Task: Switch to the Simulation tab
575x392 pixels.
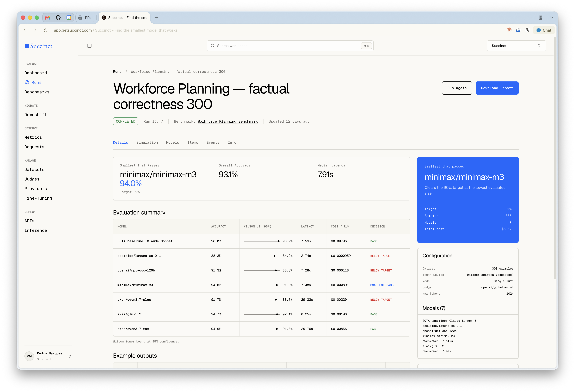Action: [x=147, y=142]
